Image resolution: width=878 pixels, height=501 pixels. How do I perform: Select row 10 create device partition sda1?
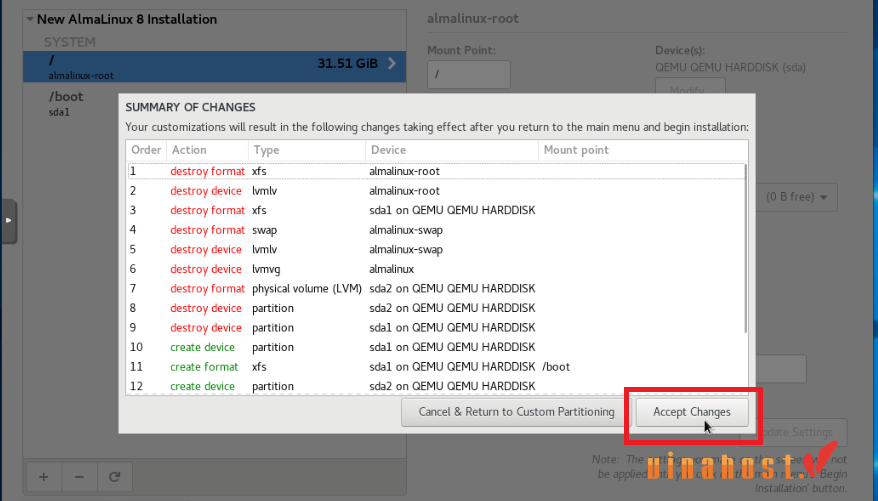click(x=436, y=347)
